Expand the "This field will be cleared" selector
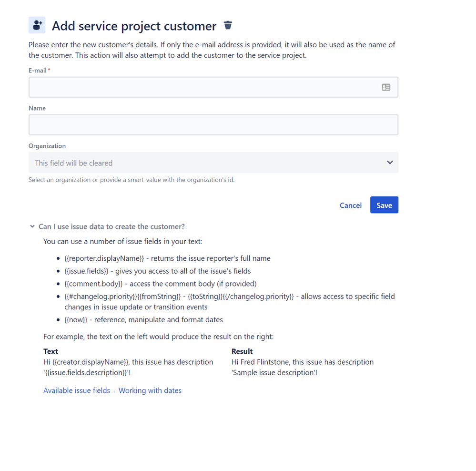Image resolution: width=476 pixels, height=471 pixels. point(213,162)
